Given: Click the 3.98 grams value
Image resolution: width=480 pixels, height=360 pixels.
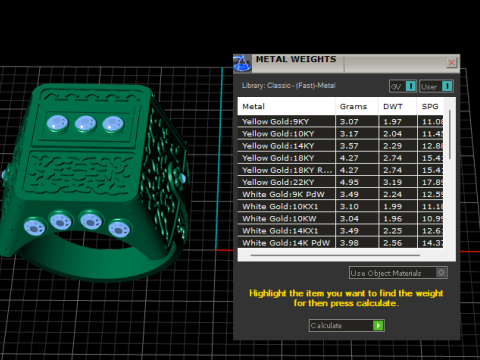Looking at the screenshot, I should coord(349,243).
